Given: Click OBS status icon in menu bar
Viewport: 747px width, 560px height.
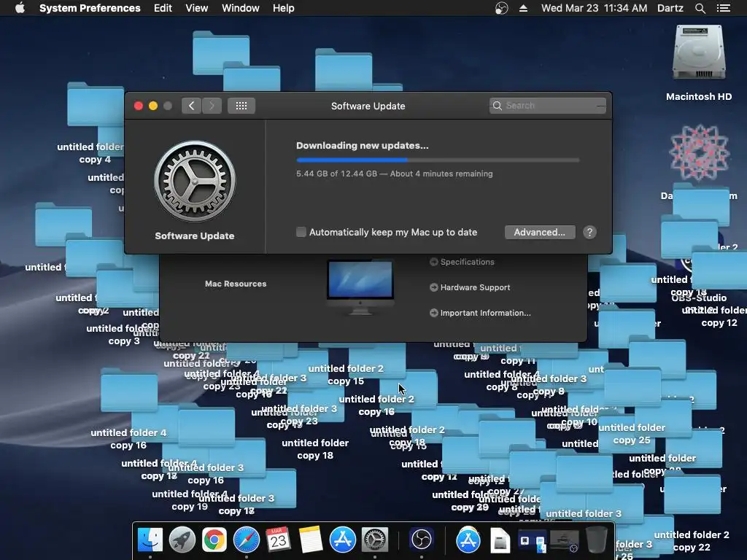Looking at the screenshot, I should click(501, 8).
